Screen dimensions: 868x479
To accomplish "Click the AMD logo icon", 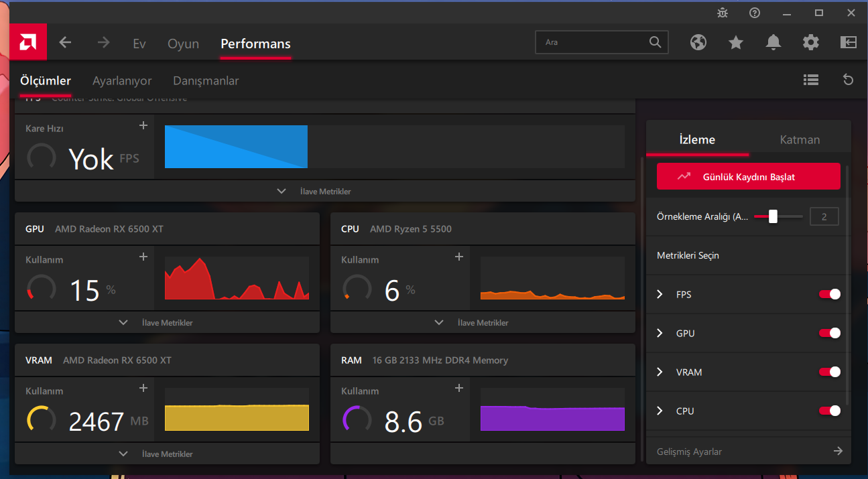I will coord(28,42).
